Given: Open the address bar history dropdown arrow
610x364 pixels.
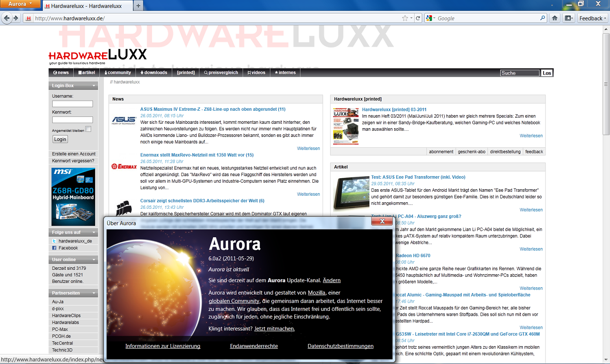Looking at the screenshot, I should (x=412, y=18).
